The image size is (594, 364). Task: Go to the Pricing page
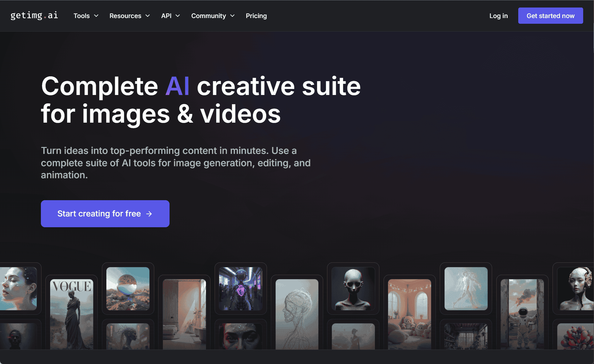click(256, 16)
